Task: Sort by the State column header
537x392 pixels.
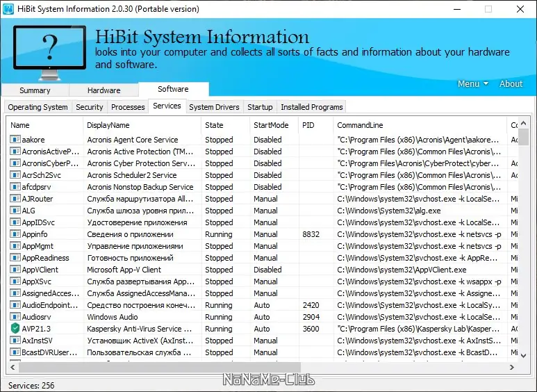Action: (225, 125)
